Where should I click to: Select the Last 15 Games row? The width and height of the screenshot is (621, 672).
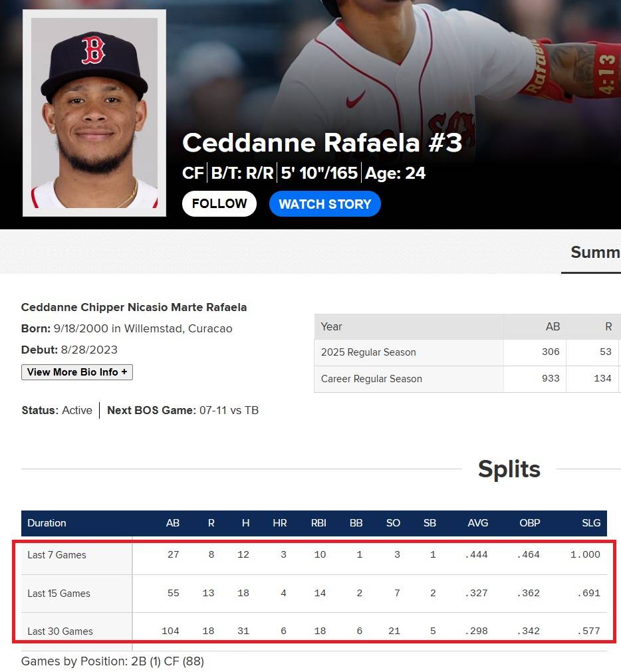59,594
